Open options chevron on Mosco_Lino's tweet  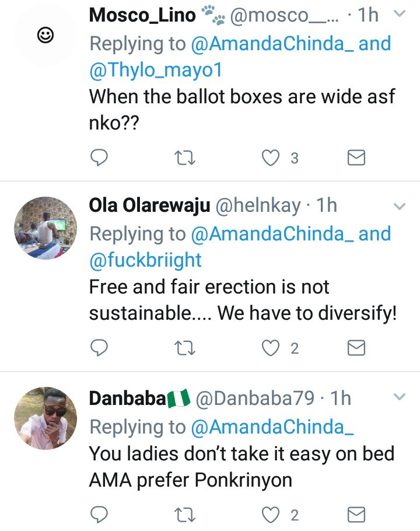pyautogui.click(x=400, y=14)
